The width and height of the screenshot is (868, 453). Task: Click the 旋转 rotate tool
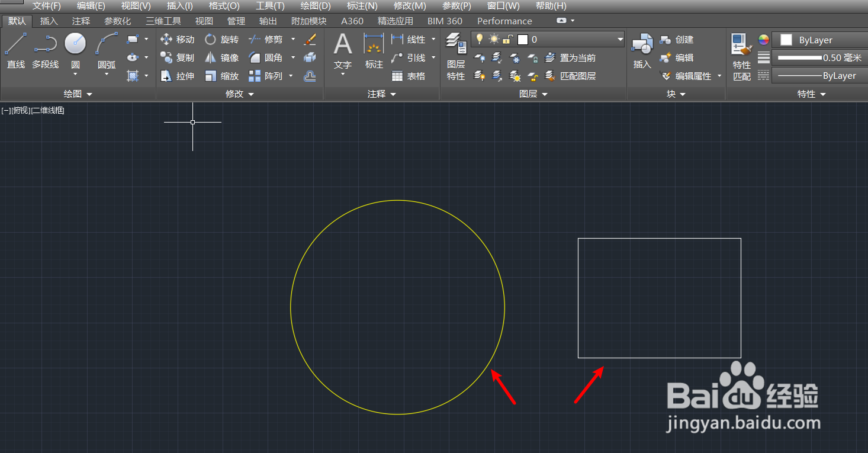(221, 40)
